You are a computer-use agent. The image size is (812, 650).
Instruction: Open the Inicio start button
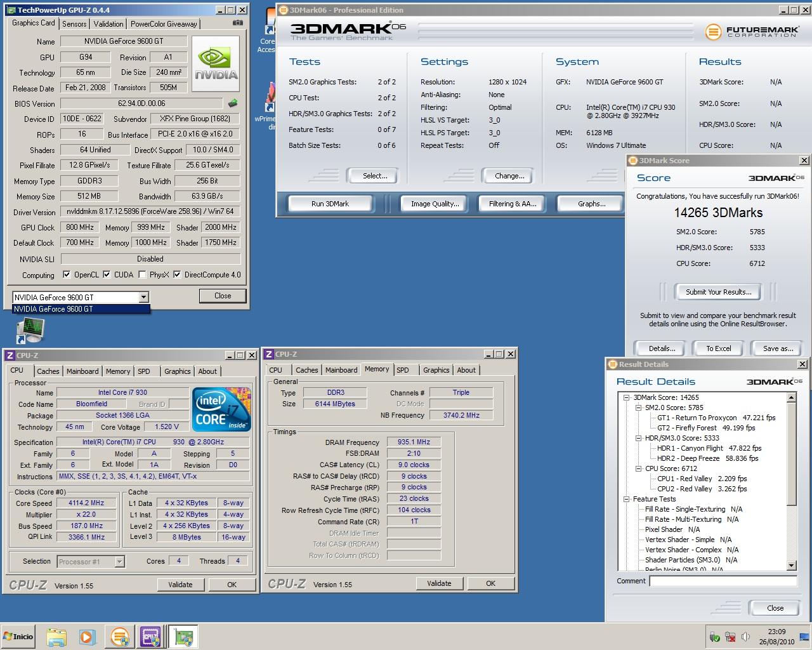[x=18, y=637]
